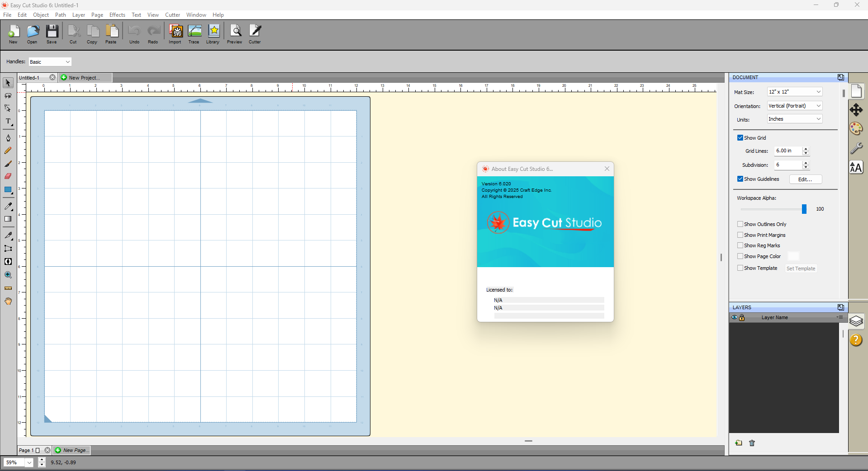
Task: Close the Untitled-1 tab
Action: click(x=52, y=78)
